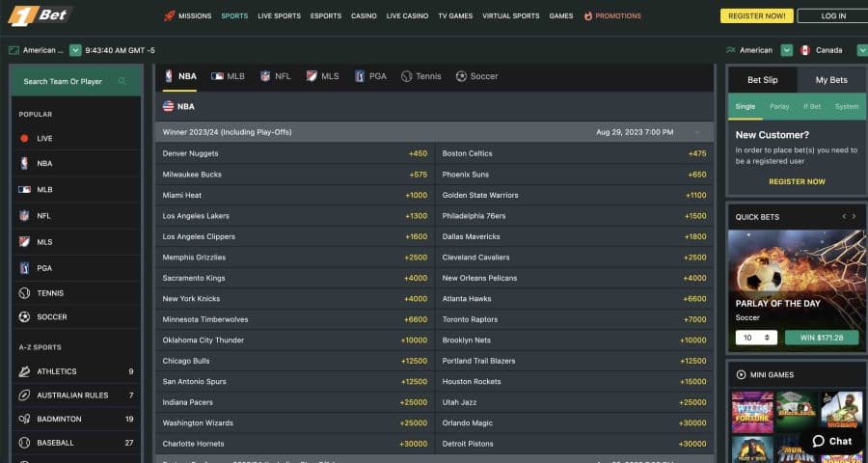Switch to the NFL tab

pos(275,76)
